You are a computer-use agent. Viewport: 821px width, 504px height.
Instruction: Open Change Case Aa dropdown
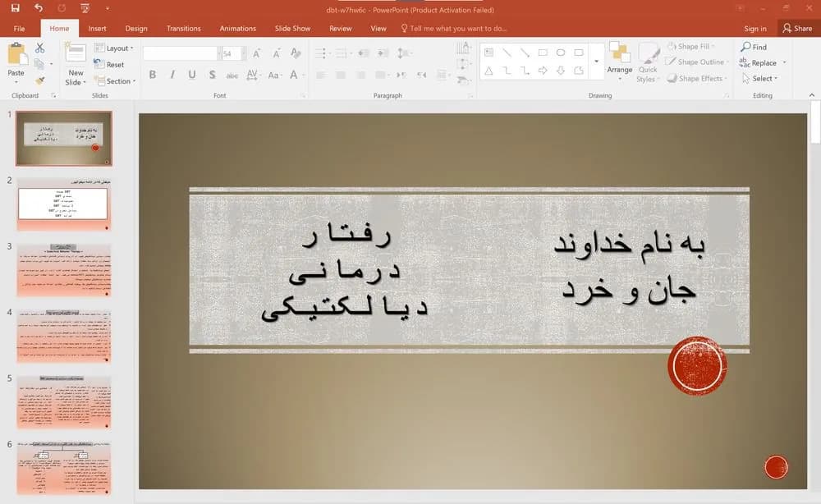click(274, 75)
